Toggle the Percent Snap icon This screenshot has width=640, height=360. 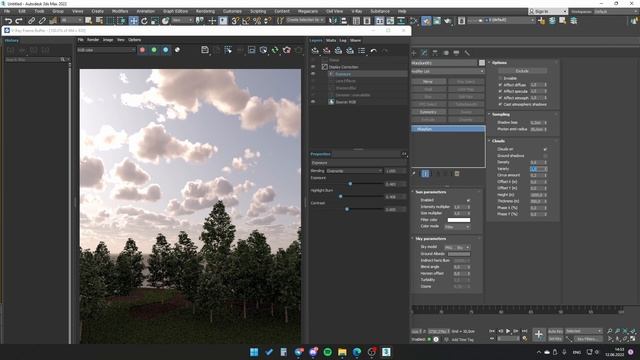(x=257, y=21)
